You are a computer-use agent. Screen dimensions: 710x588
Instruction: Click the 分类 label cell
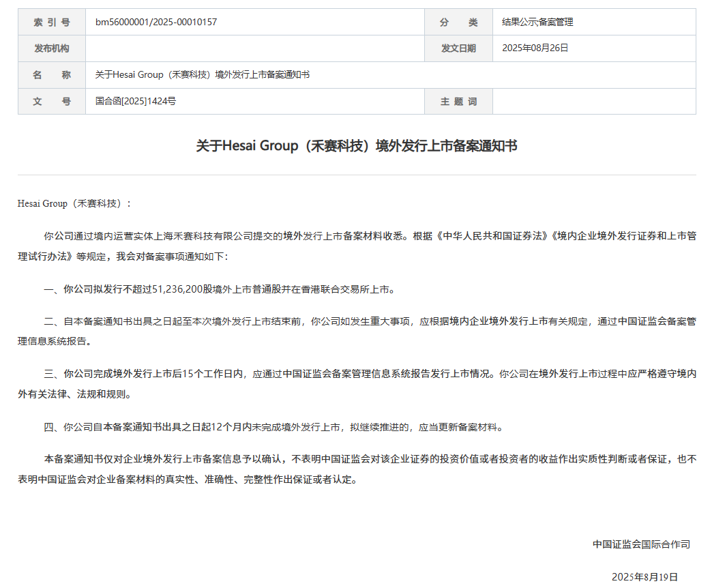(458, 23)
